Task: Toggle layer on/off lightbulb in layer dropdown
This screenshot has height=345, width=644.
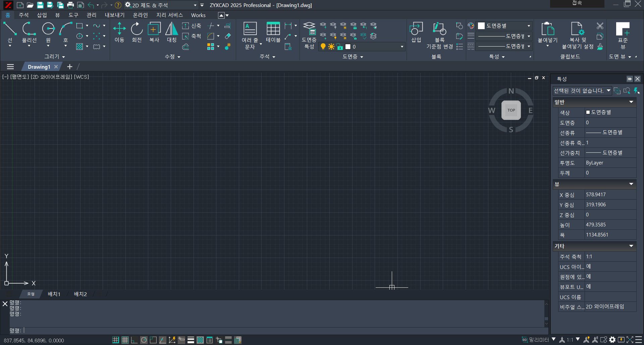Action: [x=323, y=47]
